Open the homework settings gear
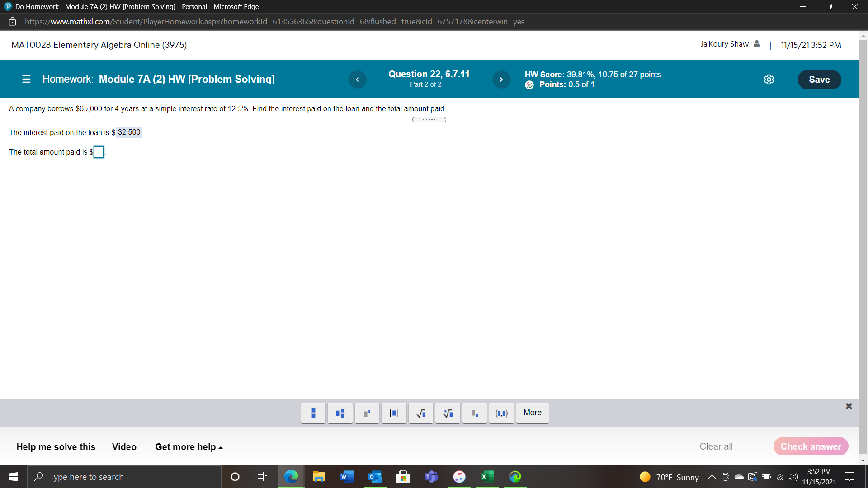The width and height of the screenshot is (868, 488). pyautogui.click(x=769, y=79)
